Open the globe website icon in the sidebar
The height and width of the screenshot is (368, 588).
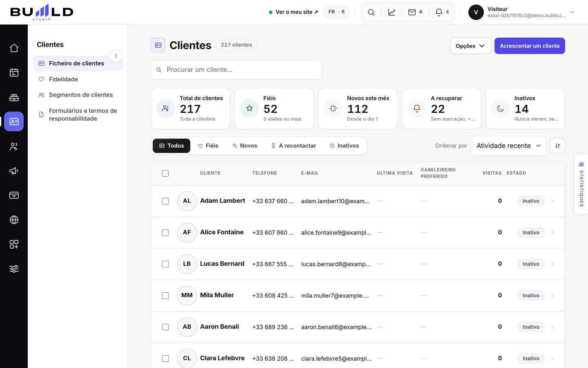[x=14, y=220]
